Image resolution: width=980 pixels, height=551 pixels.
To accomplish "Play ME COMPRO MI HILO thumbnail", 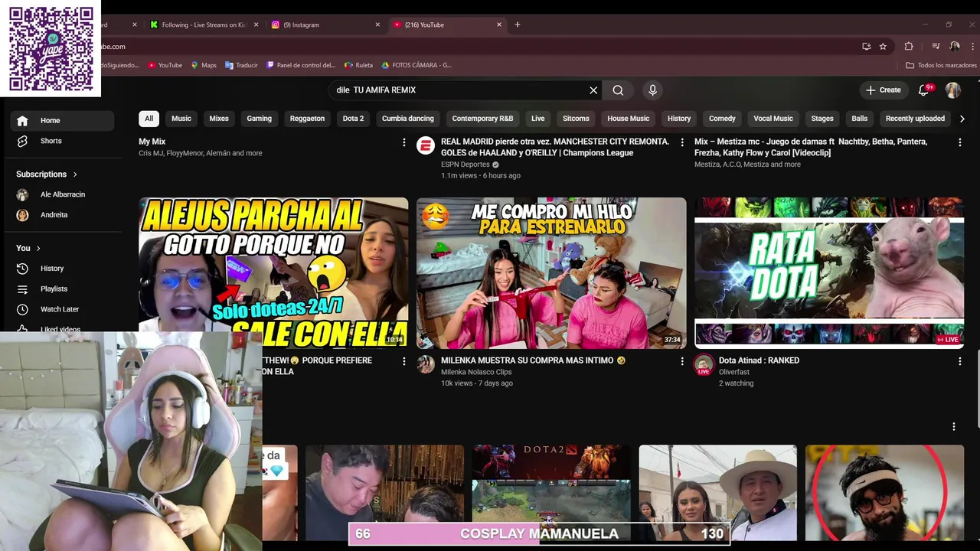I will [x=551, y=273].
